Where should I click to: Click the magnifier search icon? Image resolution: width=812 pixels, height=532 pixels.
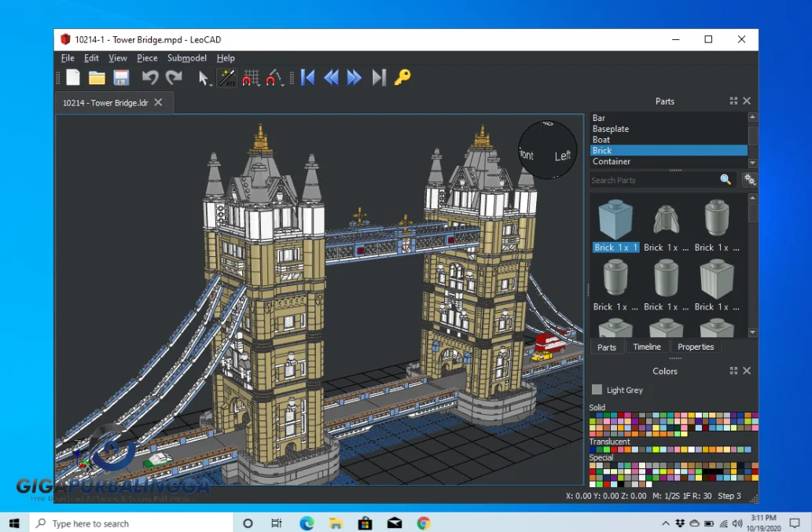point(726,180)
